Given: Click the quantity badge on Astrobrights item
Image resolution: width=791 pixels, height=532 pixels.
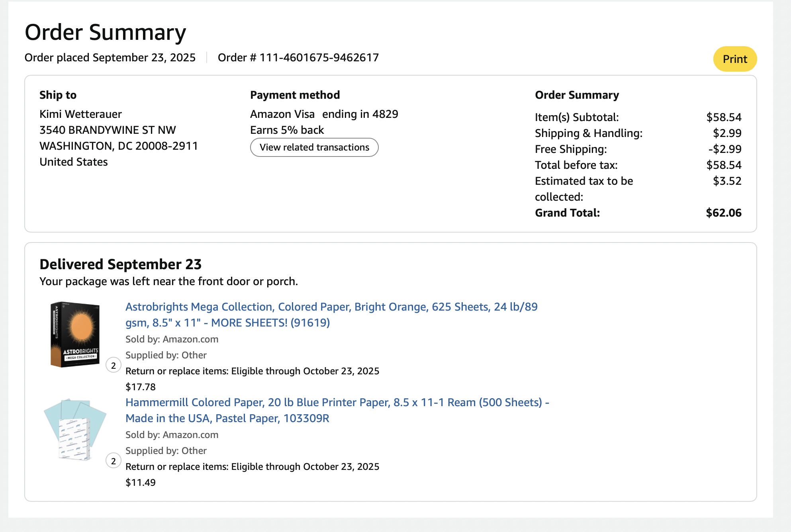Looking at the screenshot, I should coord(113,365).
